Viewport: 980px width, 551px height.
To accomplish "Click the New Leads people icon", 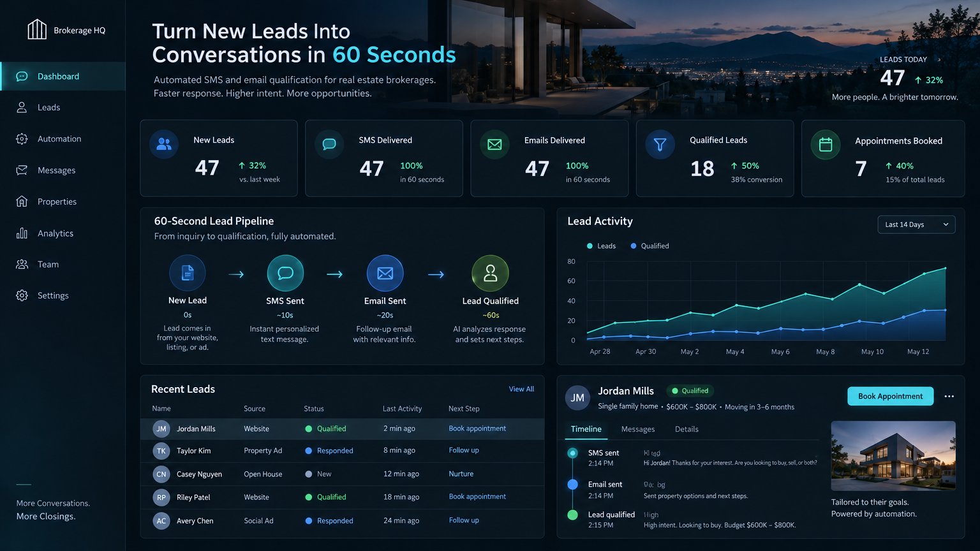I will tap(164, 144).
